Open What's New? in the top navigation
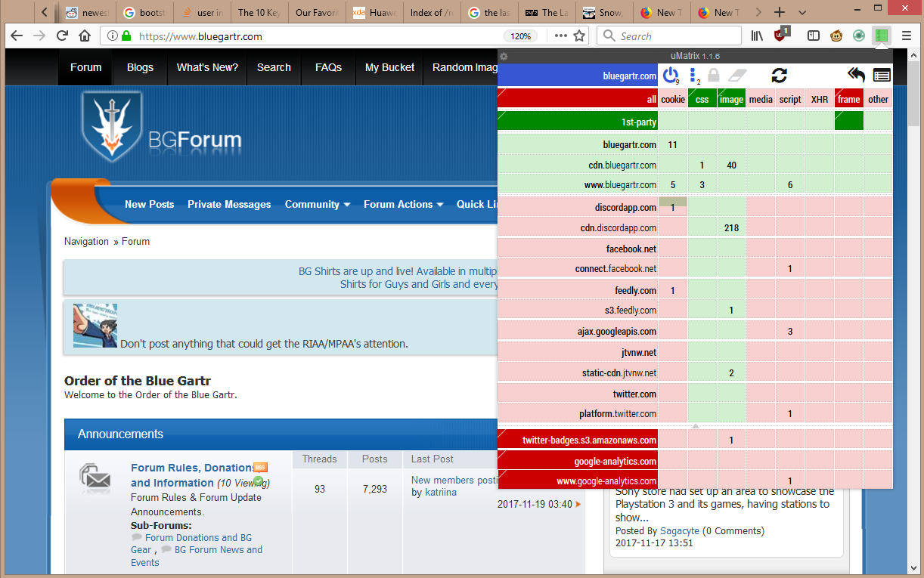924x578 pixels. coord(207,67)
